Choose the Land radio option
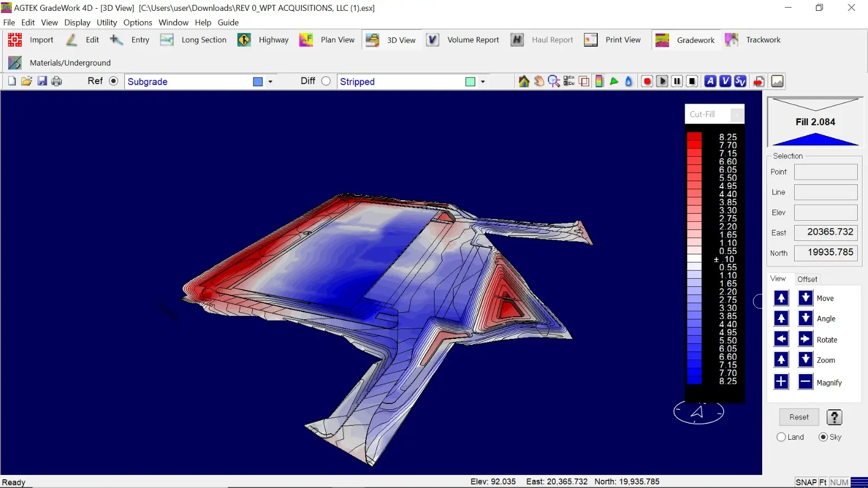The width and height of the screenshot is (868, 488). point(781,437)
